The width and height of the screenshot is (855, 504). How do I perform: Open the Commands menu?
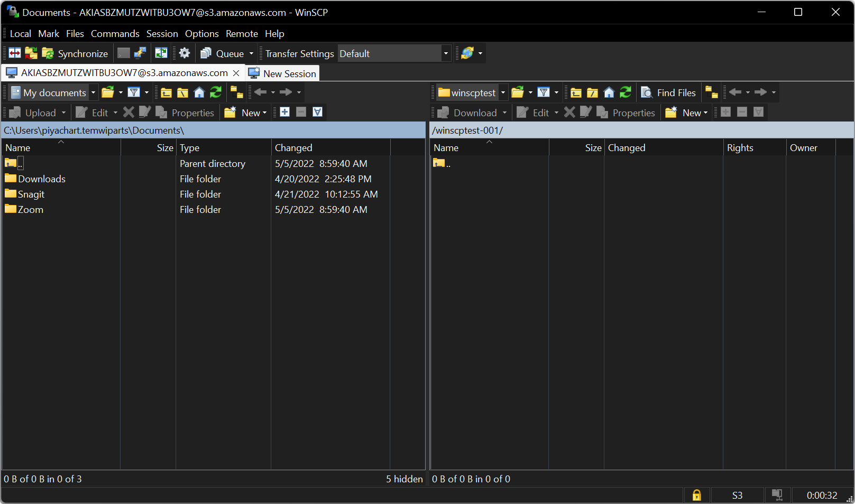click(x=115, y=33)
